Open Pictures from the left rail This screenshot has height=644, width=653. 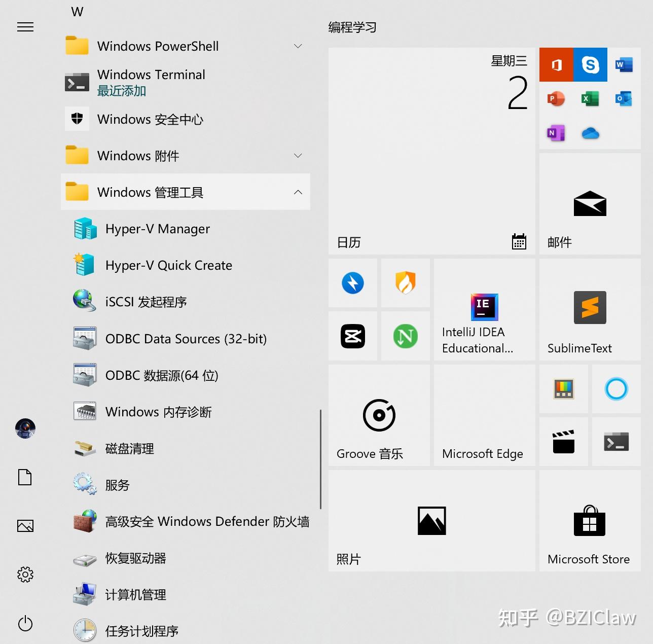click(x=25, y=526)
